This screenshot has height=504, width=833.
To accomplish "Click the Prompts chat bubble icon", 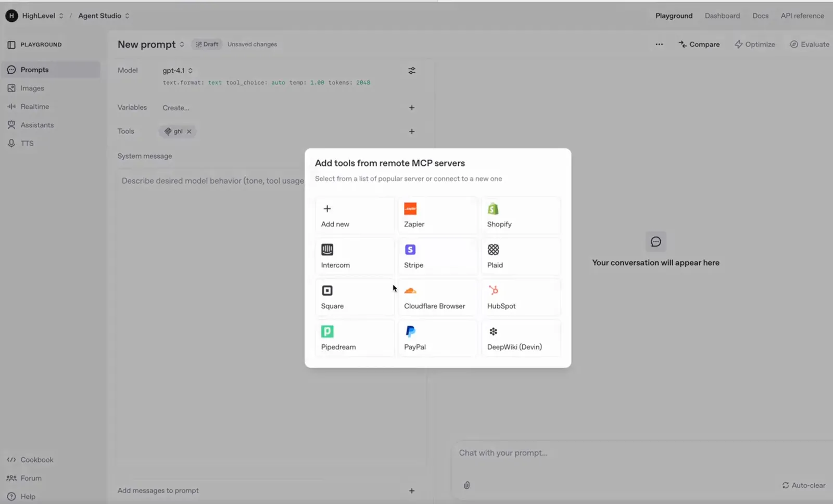I will pos(11,70).
